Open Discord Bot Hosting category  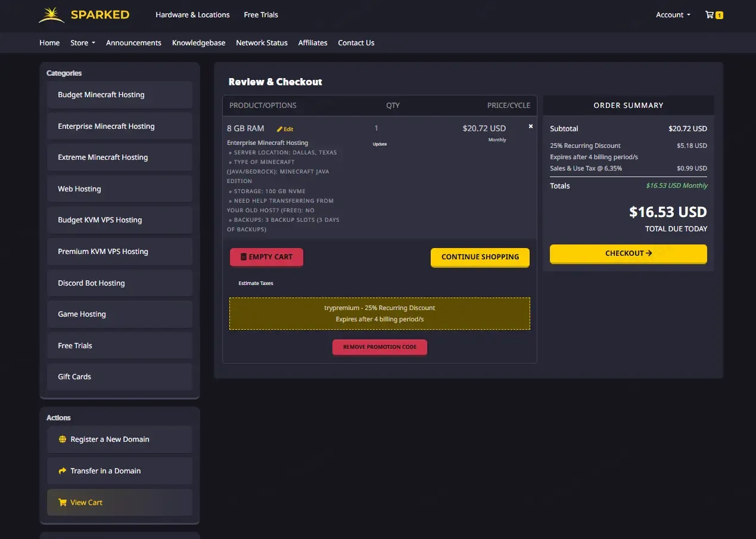click(120, 283)
